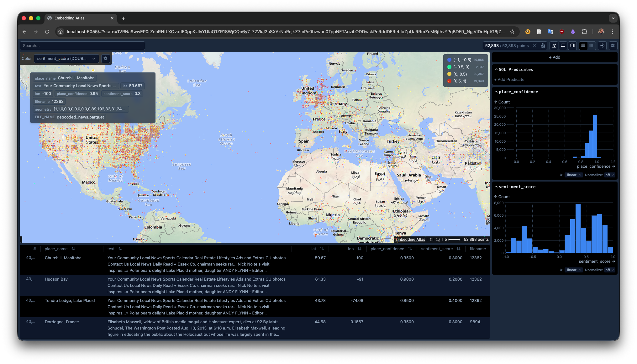Viewport: 637px width, 364px height.
Task: Open color settings gear next to dropdown
Action: (105, 59)
